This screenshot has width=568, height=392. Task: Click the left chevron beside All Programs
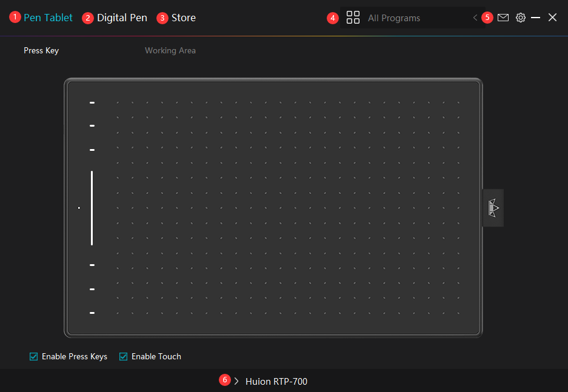[475, 18]
